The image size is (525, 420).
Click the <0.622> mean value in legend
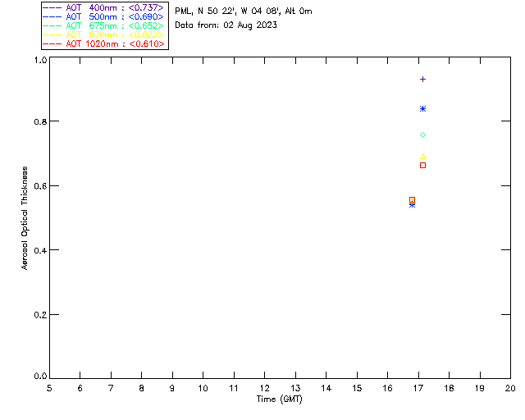pos(146,34)
